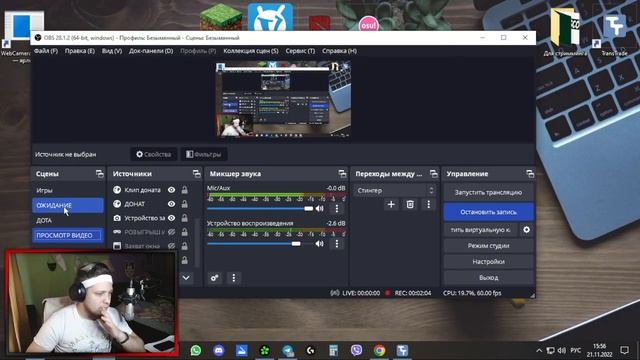640x360 pixels.
Task: Open Mic/Aux three-dot options menu
Action: [337, 209]
